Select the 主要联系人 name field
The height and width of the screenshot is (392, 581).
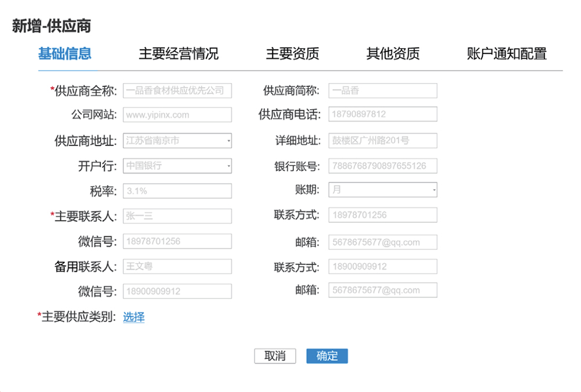177,216
